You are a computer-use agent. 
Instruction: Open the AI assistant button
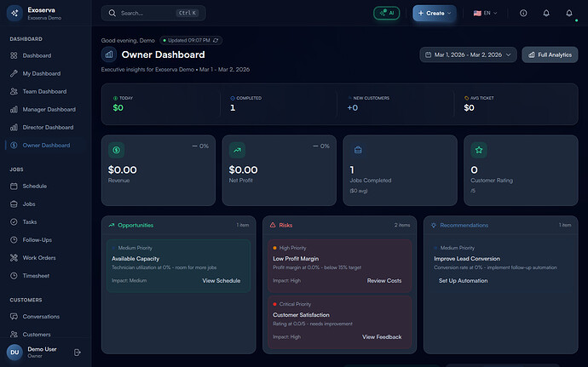[x=386, y=14]
